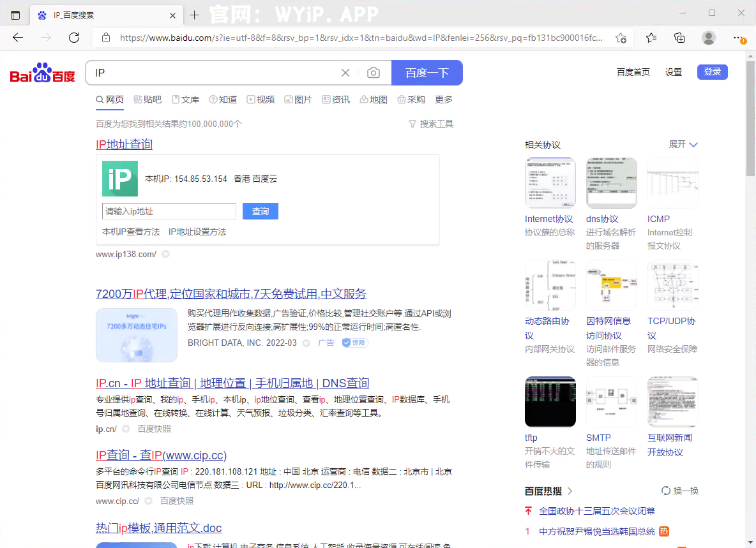Switch to the 贴吧 tab
Screen dimensions: 756x548
coord(147,100)
